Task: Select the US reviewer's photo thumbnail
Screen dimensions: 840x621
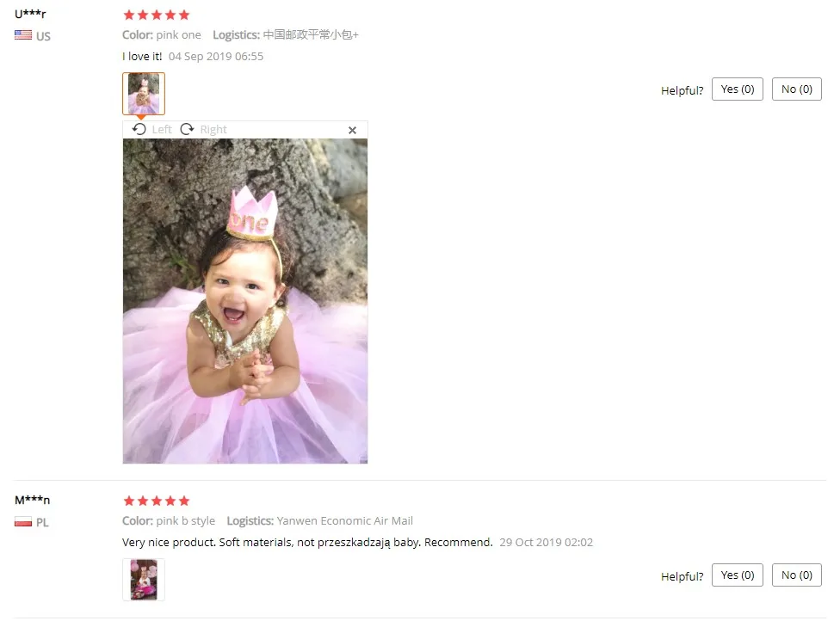Action: (144, 94)
